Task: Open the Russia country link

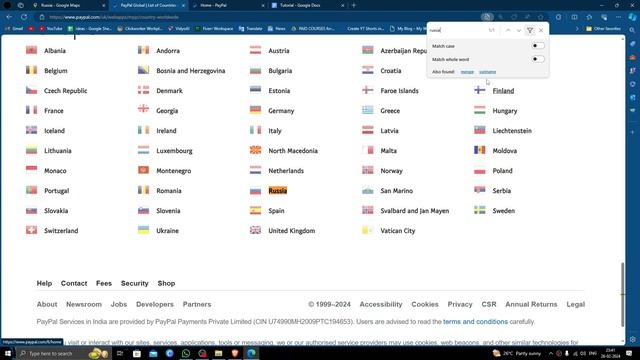Action: [278, 191]
